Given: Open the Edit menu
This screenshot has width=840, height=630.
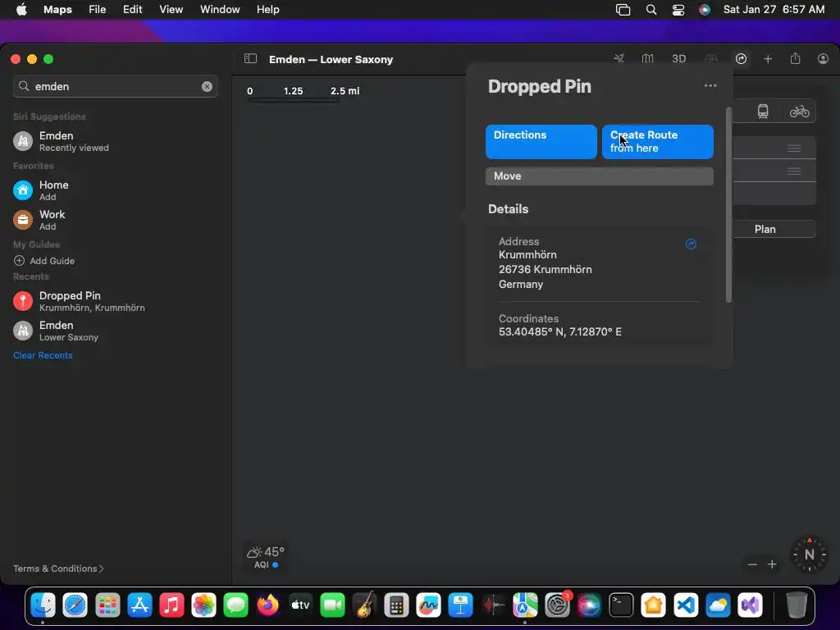Looking at the screenshot, I should [x=132, y=9].
